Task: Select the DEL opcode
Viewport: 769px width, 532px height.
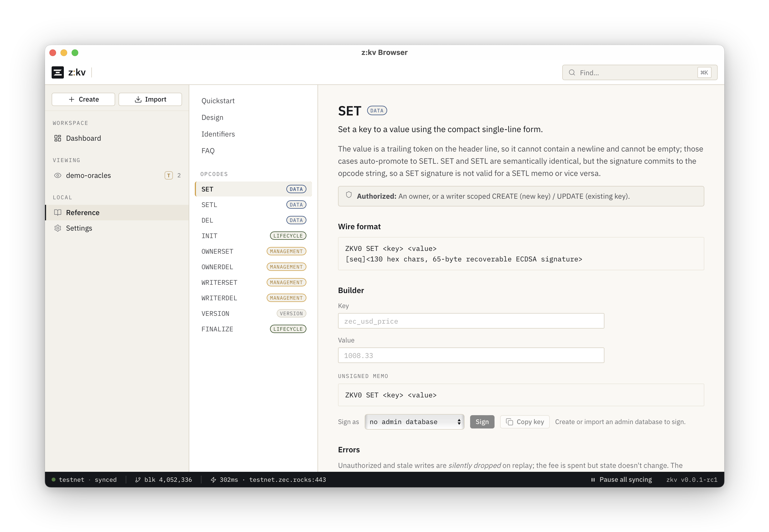Action: 253,220
